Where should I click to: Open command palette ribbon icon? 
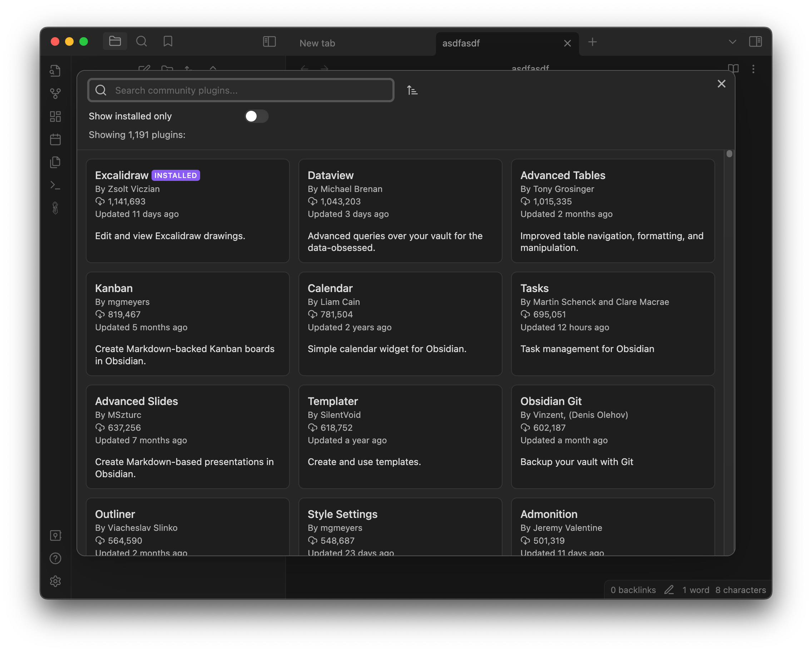pyautogui.click(x=55, y=185)
